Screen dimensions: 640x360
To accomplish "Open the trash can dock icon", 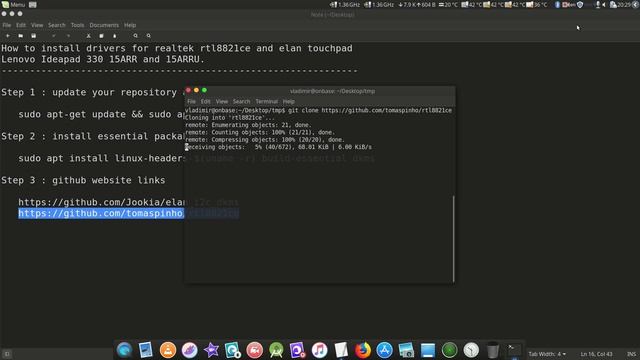I will [493, 350].
